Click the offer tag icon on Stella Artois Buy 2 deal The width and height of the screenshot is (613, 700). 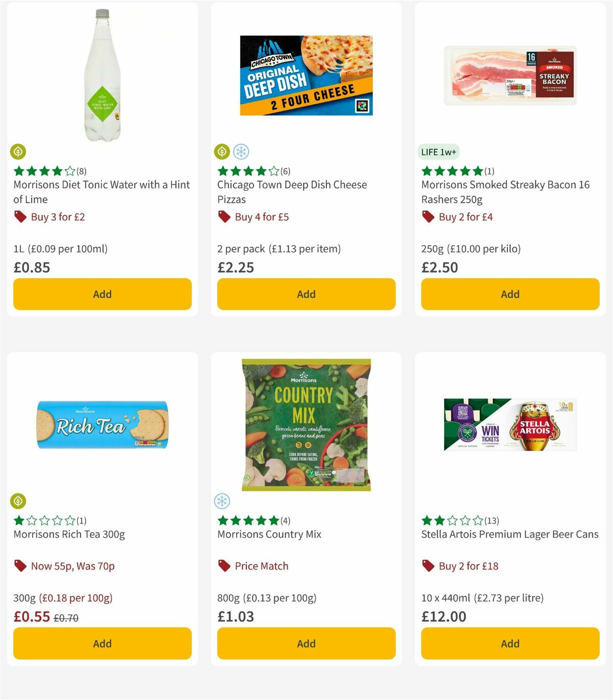click(x=428, y=566)
